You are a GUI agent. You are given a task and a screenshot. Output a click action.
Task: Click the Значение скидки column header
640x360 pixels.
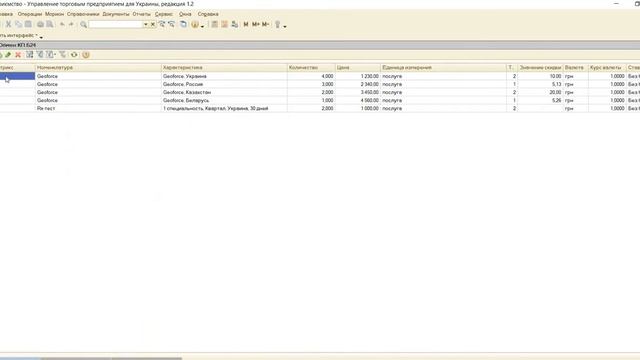coord(540,67)
